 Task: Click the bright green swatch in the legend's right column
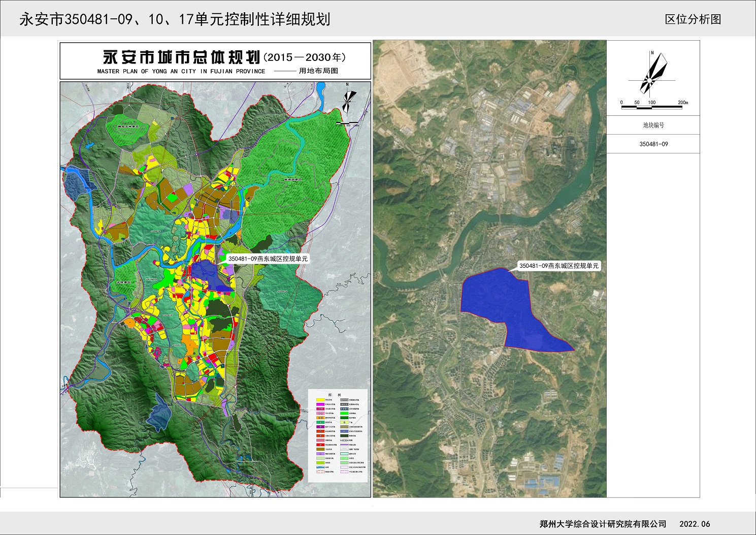tap(344, 413)
